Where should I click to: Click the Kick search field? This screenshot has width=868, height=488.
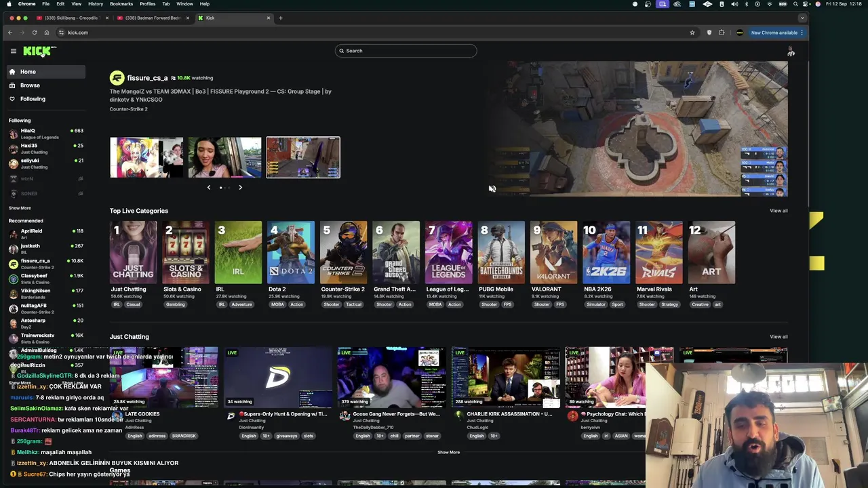(x=406, y=51)
